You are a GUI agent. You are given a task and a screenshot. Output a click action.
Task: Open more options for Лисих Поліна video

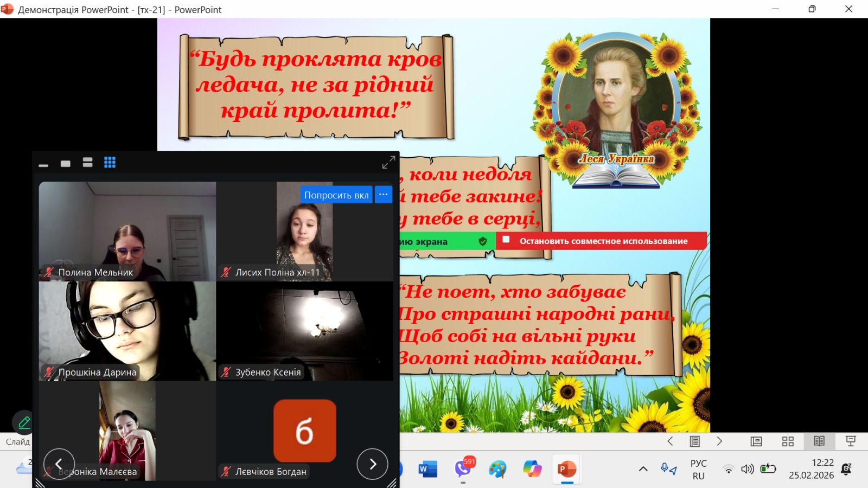coord(384,195)
